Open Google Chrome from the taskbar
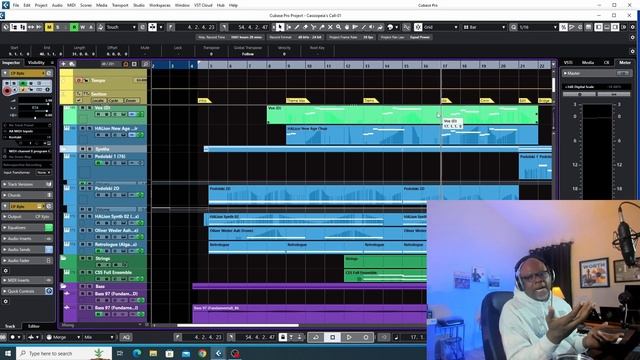The image size is (640, 360). [x=202, y=353]
